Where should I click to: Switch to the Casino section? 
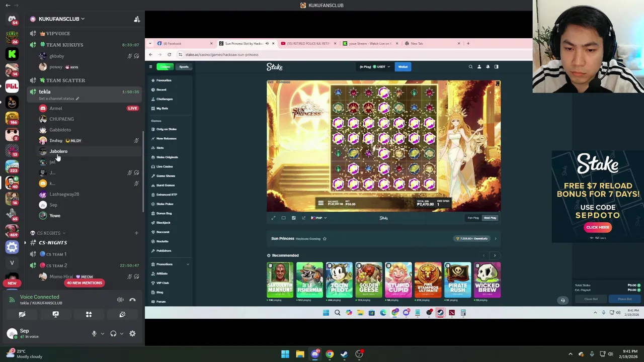[x=165, y=67]
